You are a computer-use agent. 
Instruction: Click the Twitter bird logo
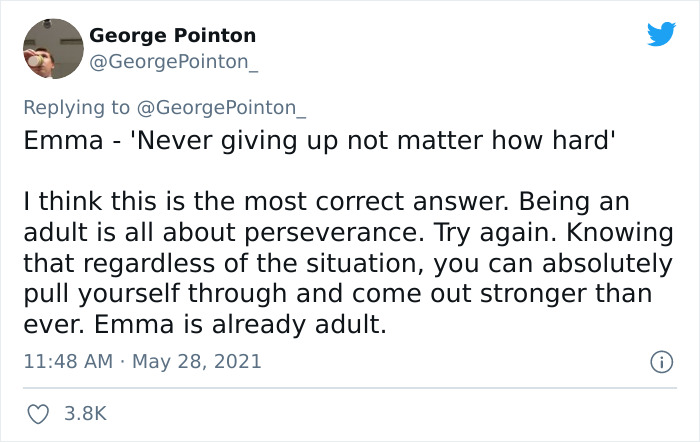coord(661,35)
